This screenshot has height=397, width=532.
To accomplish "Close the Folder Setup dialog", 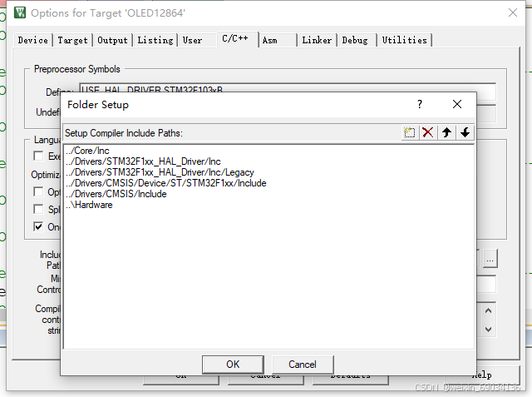I will [457, 104].
